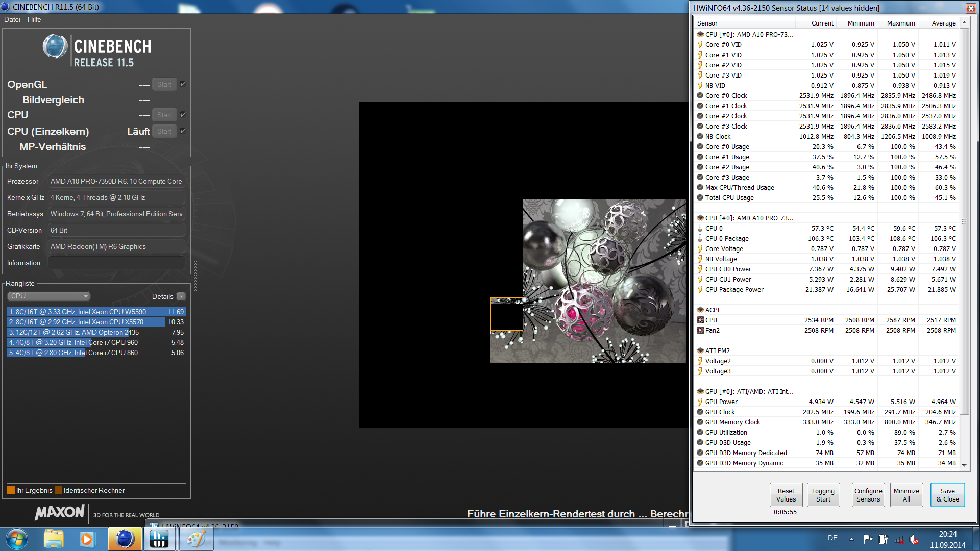
Task: Click the Average column header in HWiNFO
Action: click(939, 23)
